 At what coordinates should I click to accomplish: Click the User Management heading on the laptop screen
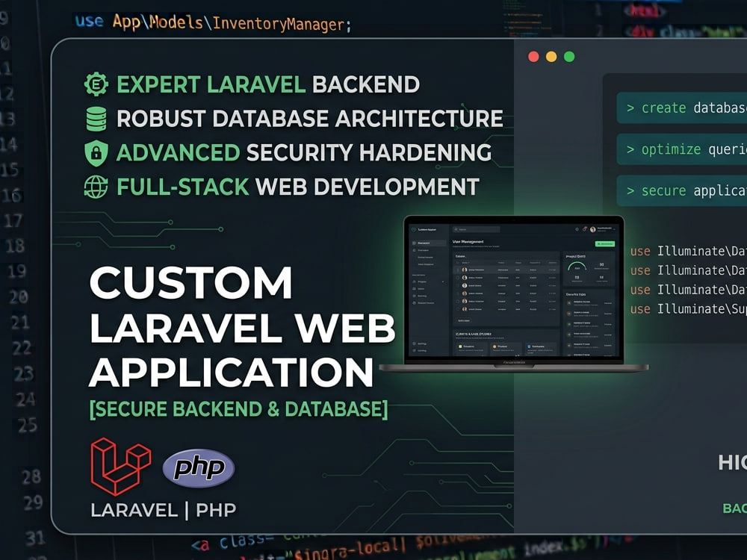pos(468,242)
